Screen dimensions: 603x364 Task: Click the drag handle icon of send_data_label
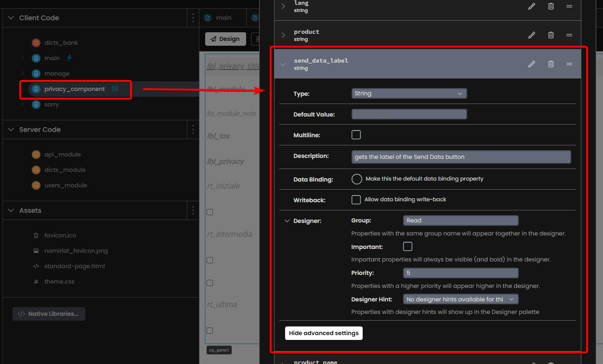tap(569, 64)
